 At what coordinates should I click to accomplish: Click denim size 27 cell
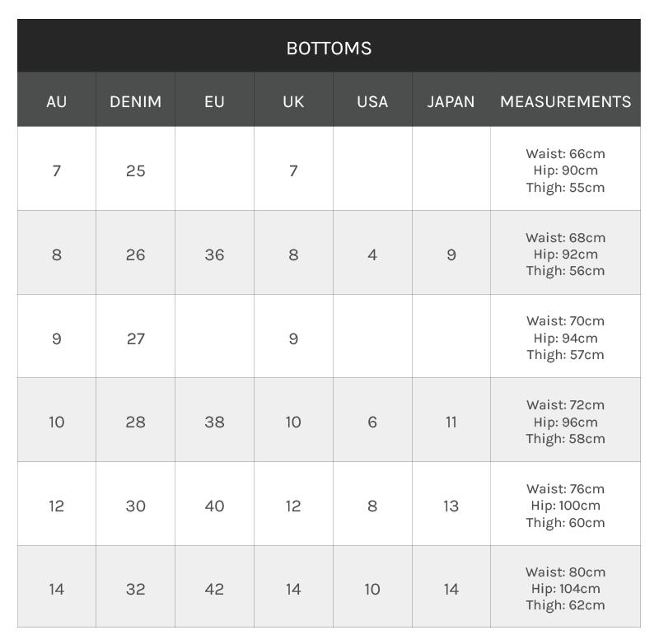(136, 338)
